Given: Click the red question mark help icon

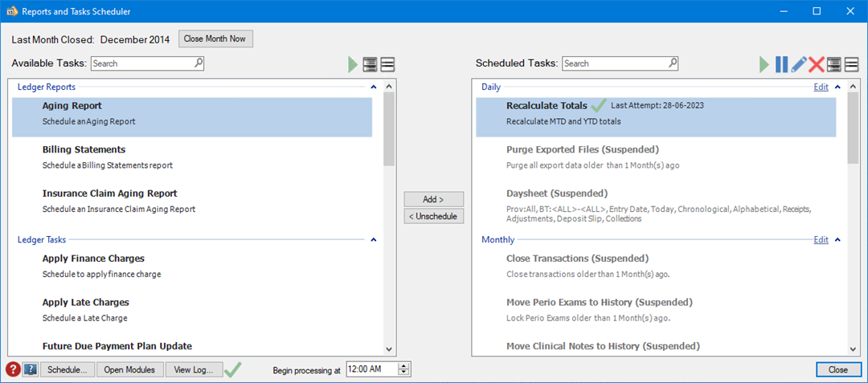Looking at the screenshot, I should coord(13,369).
